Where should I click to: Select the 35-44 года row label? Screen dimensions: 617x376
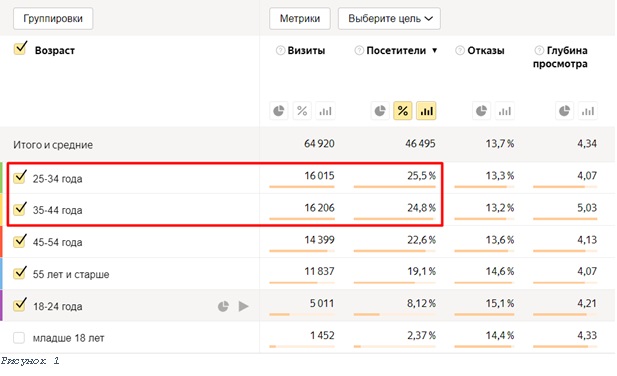(x=57, y=210)
